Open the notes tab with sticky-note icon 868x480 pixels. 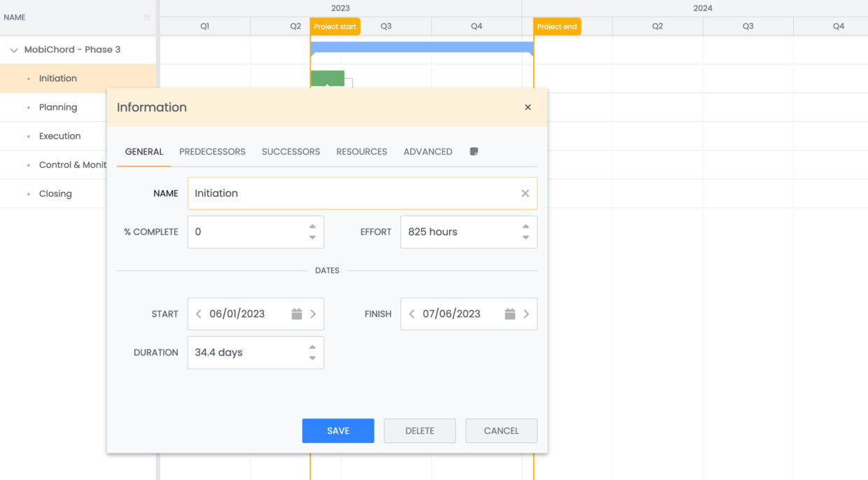point(474,151)
